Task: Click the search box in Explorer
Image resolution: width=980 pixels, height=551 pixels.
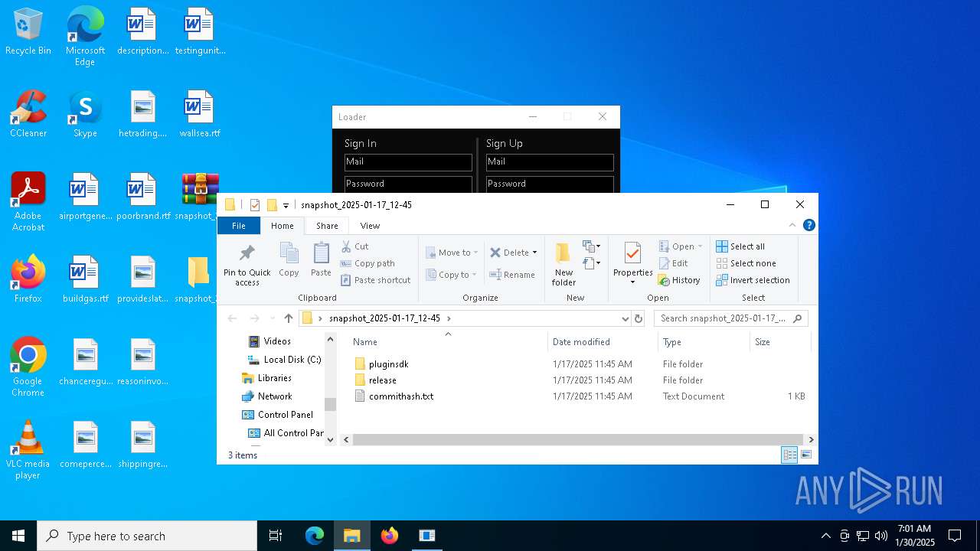Action: pos(731,318)
